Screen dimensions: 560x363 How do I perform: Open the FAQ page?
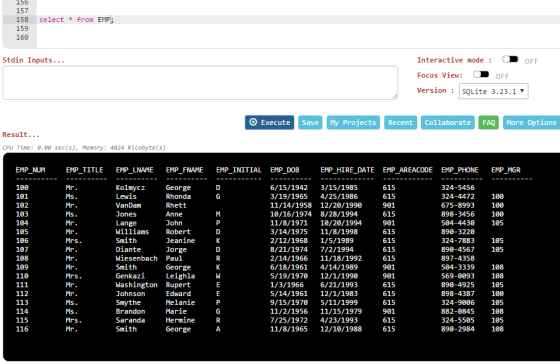(488, 123)
